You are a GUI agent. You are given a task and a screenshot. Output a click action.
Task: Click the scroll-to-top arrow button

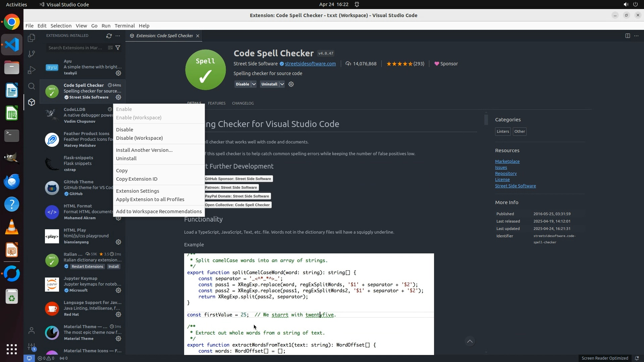[x=470, y=342]
